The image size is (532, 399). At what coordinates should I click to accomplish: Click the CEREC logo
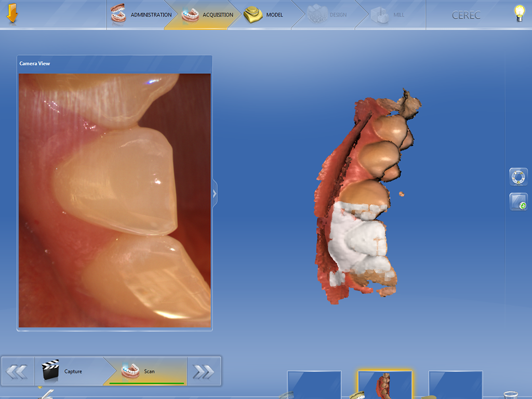pyautogui.click(x=466, y=15)
